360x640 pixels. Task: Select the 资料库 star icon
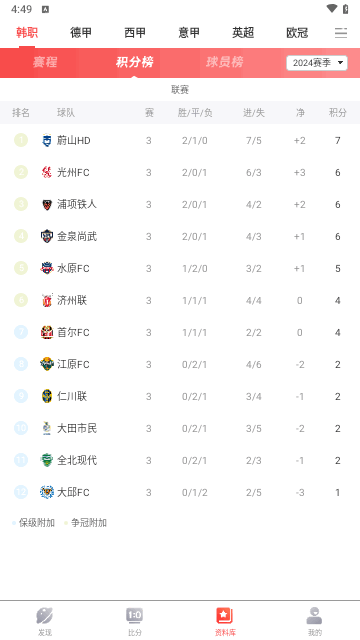click(x=224, y=616)
